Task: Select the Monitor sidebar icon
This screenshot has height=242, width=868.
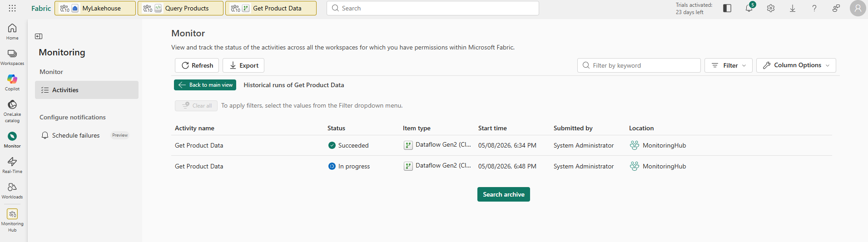Action: [12, 140]
